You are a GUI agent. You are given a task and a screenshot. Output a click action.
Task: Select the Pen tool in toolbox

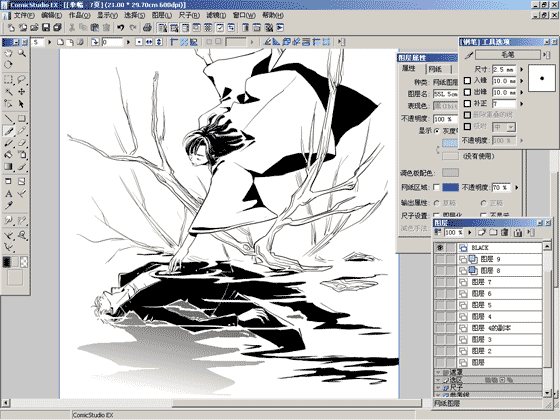tap(8, 131)
